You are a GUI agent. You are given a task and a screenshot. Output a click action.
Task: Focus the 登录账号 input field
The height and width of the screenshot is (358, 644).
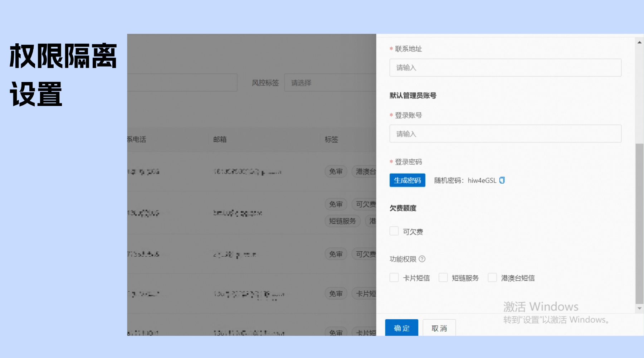505,134
